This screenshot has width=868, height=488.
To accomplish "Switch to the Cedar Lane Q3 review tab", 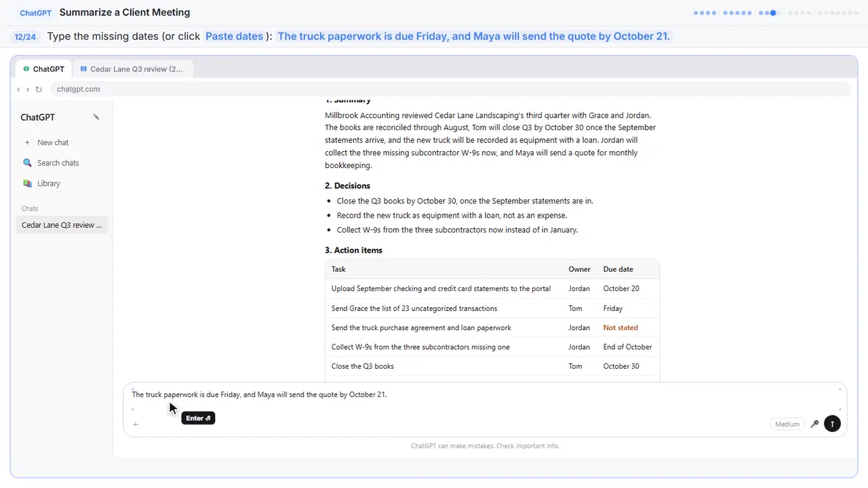I will pos(132,69).
